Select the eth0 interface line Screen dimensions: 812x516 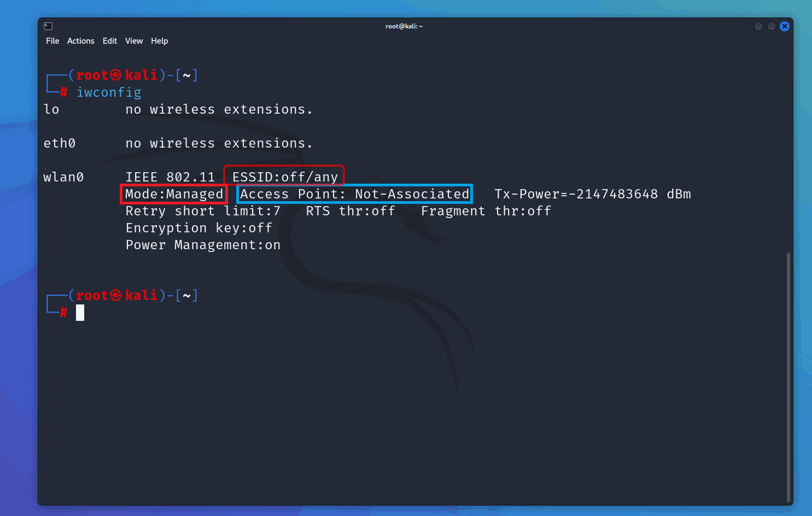pyautogui.click(x=60, y=143)
